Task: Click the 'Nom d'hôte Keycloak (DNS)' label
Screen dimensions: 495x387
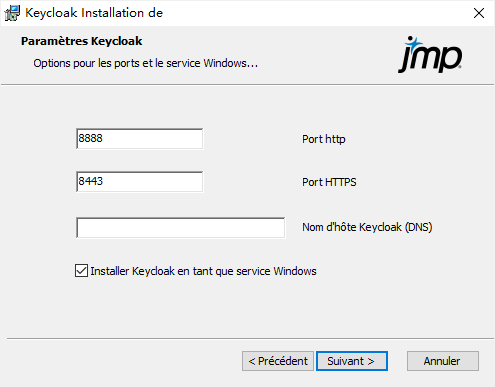Action: pos(367,227)
